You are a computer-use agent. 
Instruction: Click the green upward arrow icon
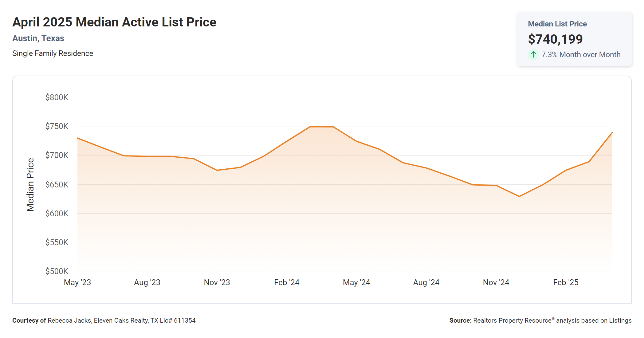tap(533, 55)
